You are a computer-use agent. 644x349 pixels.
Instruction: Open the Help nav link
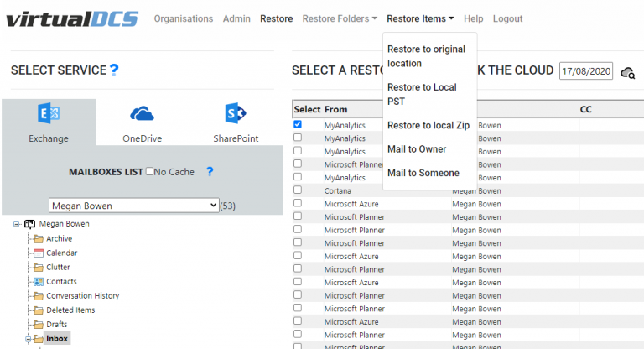[474, 19]
